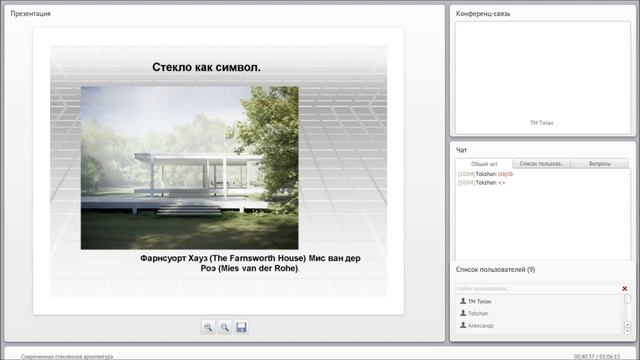Focus the user search input field
Screen dimensions: 640x360
tap(538, 289)
